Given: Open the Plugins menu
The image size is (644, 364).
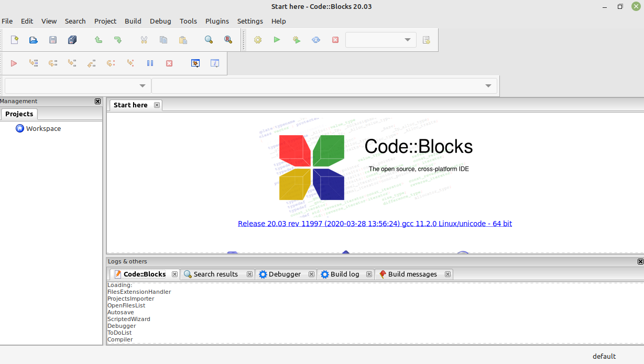Looking at the screenshot, I should point(217,21).
